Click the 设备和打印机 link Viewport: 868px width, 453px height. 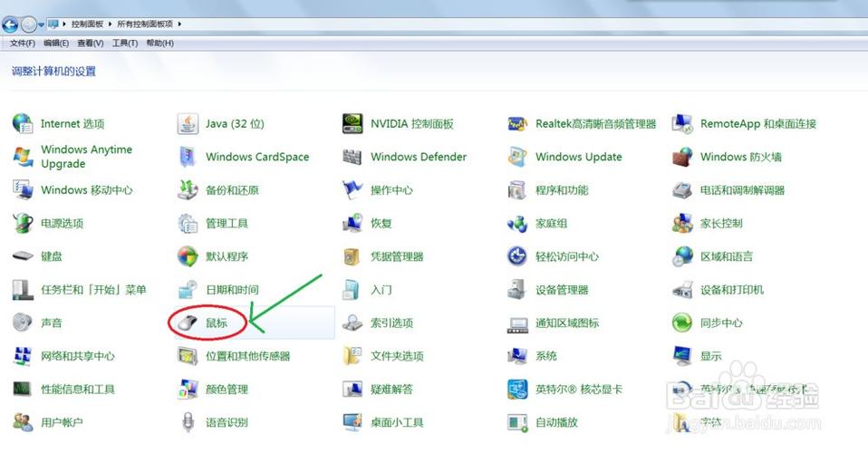pos(732,290)
